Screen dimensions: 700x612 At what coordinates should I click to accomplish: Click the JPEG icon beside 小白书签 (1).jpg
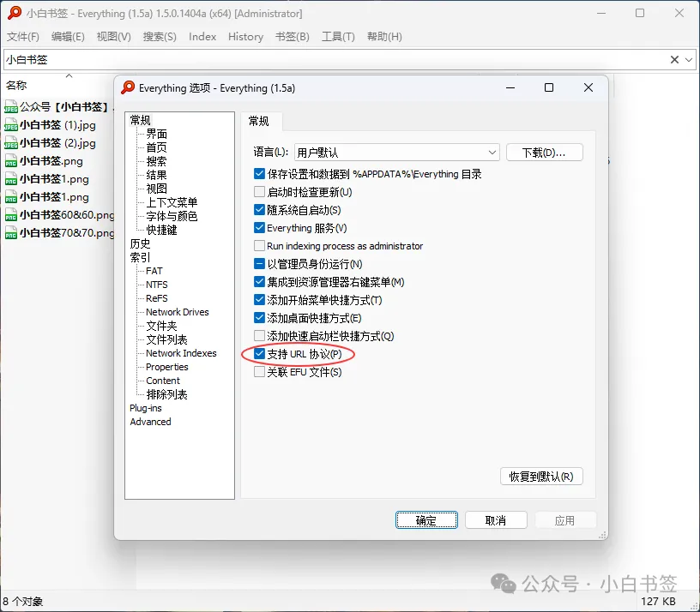(x=12, y=125)
